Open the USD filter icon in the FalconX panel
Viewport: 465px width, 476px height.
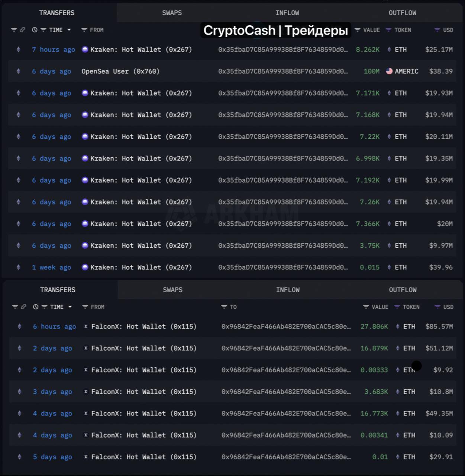pyautogui.click(x=437, y=307)
